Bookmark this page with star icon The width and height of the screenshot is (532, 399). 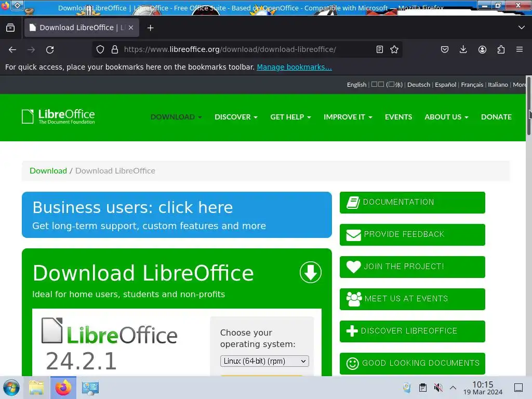(394, 49)
